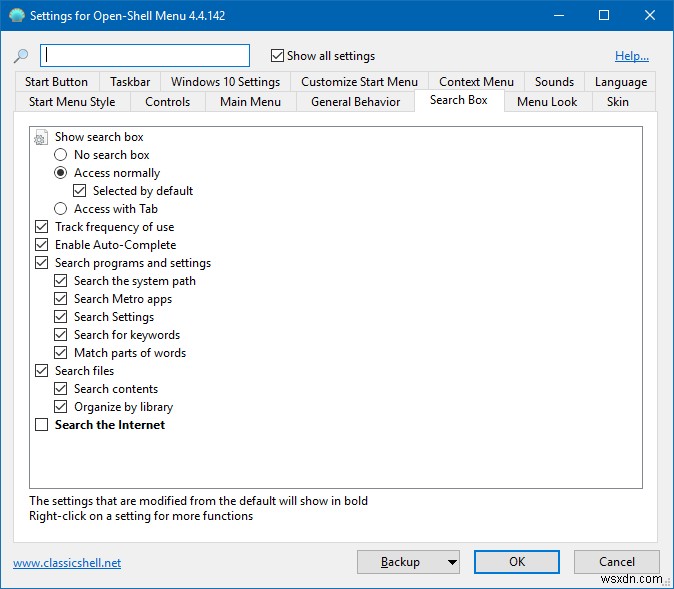The image size is (674, 589).
Task: Open the Start Menu Style tab
Action: [72, 102]
